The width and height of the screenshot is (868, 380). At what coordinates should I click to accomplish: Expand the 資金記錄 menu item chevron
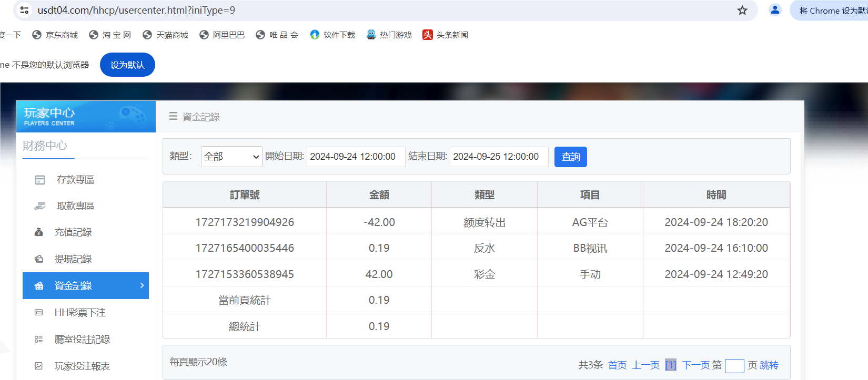tap(142, 285)
